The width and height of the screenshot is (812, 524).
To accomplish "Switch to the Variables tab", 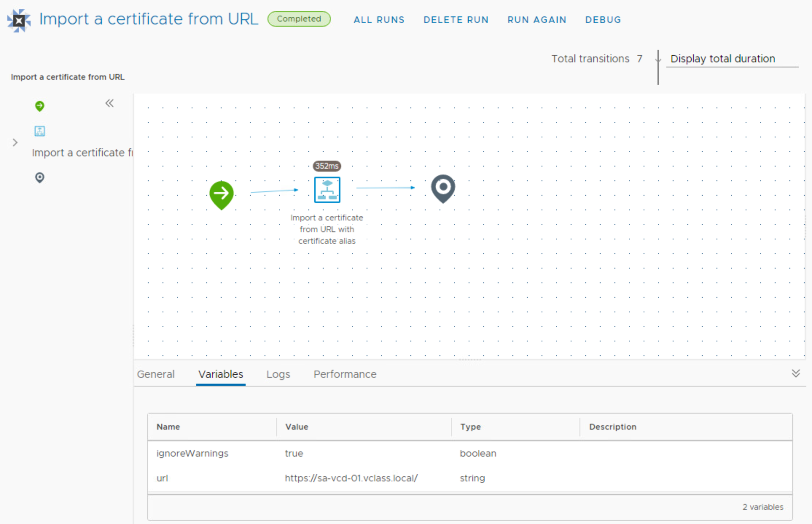I will 221,374.
